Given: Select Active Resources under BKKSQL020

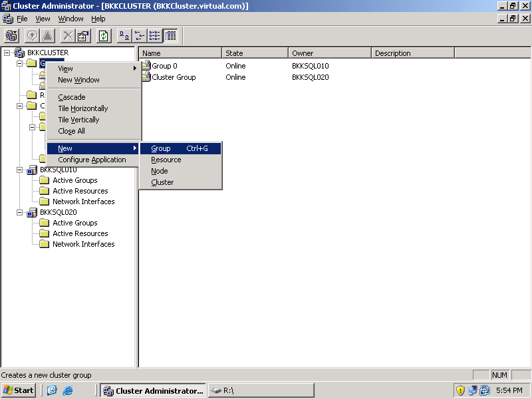Looking at the screenshot, I should click(x=80, y=233).
